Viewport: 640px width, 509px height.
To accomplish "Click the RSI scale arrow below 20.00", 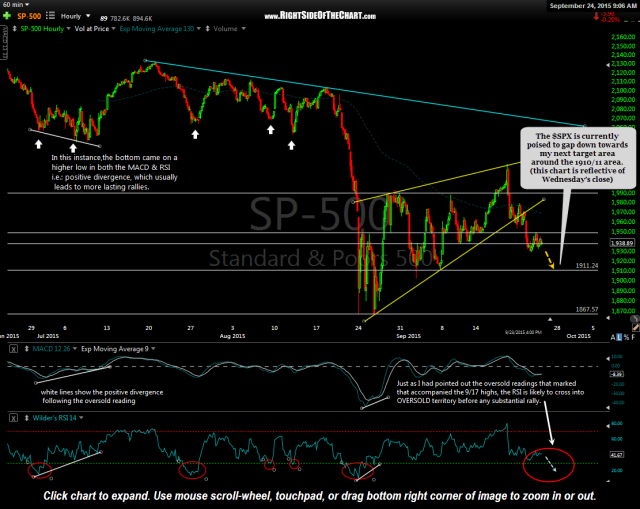I will 608,481.
